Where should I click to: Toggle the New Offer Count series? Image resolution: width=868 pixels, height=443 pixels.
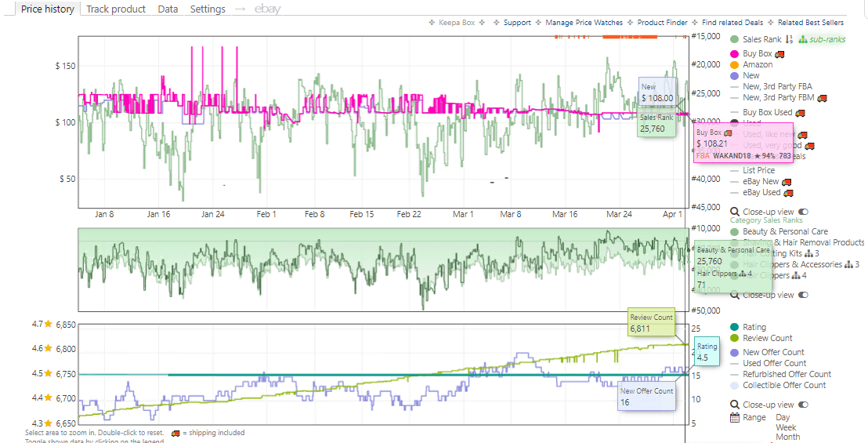[772, 353]
